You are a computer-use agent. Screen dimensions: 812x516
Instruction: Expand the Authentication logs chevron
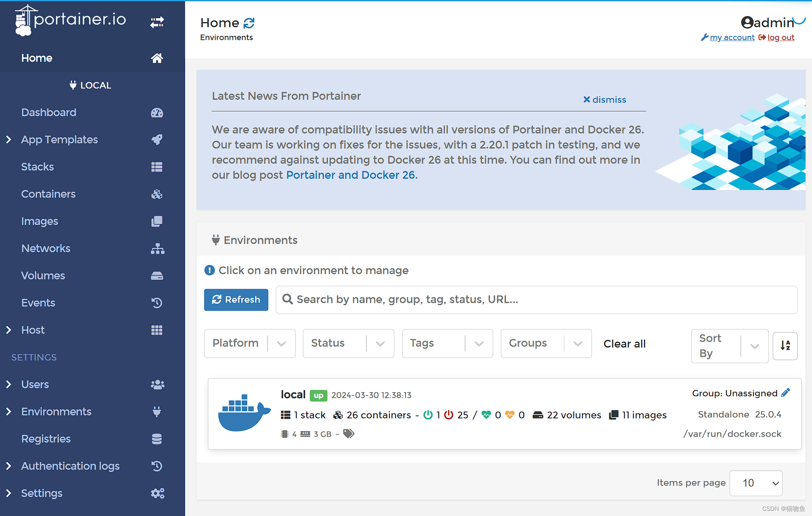pyautogui.click(x=9, y=466)
